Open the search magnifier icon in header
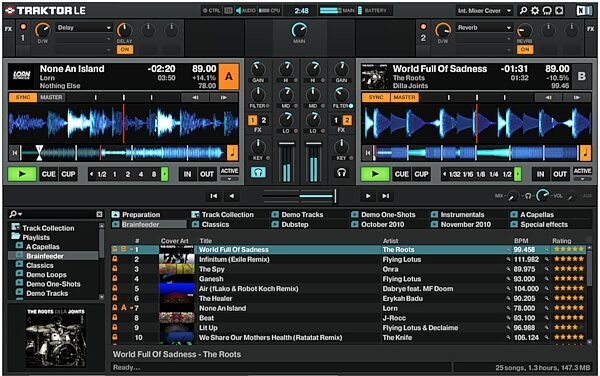Image resolution: width=600 pixels, height=376 pixels. (x=523, y=11)
